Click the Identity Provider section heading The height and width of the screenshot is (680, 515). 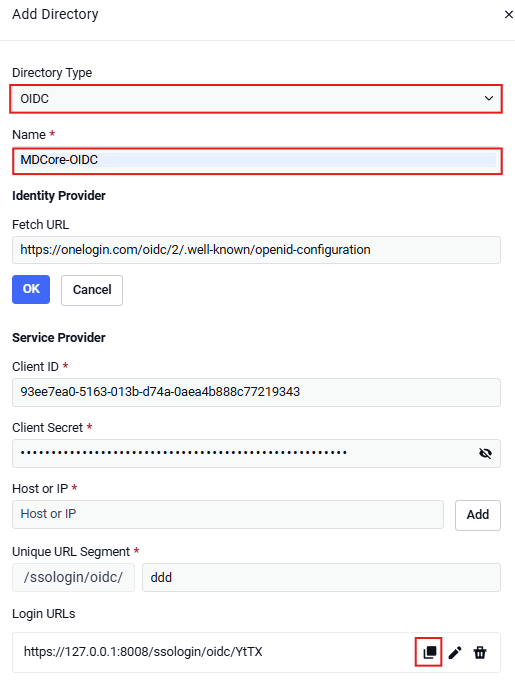point(59,196)
